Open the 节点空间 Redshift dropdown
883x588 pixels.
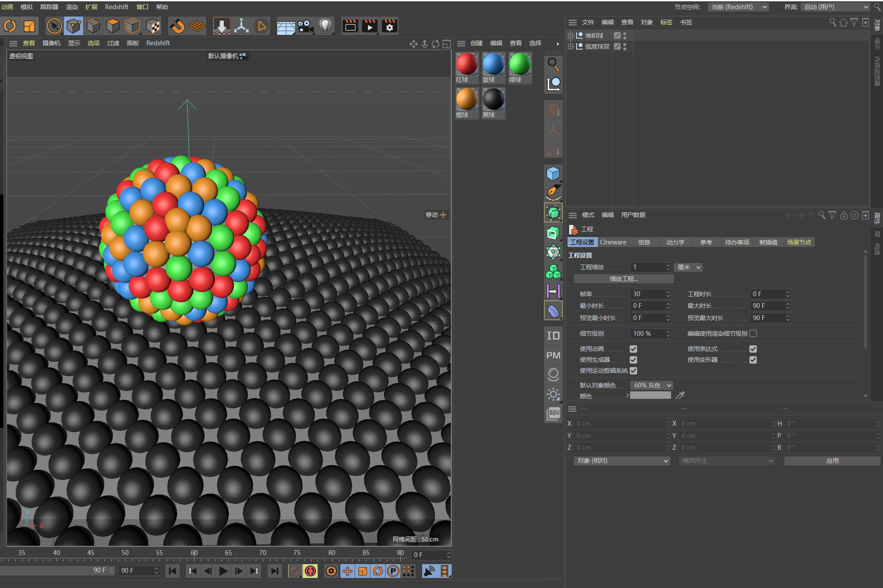(738, 7)
